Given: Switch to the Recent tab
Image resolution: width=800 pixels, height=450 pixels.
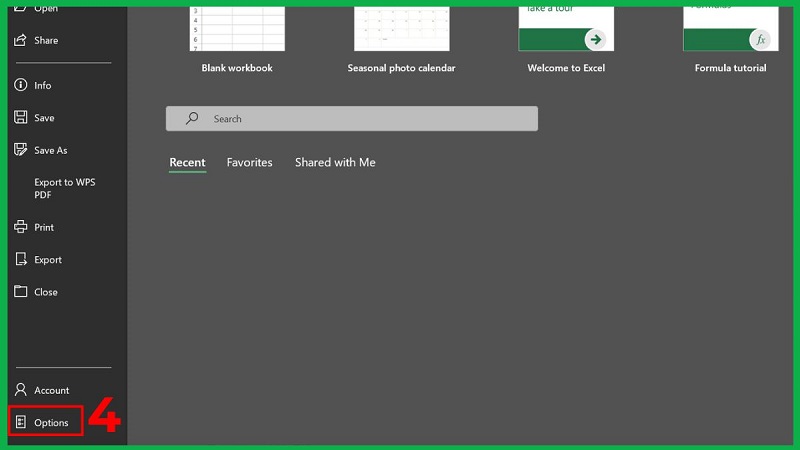Looking at the screenshot, I should pyautogui.click(x=187, y=163).
